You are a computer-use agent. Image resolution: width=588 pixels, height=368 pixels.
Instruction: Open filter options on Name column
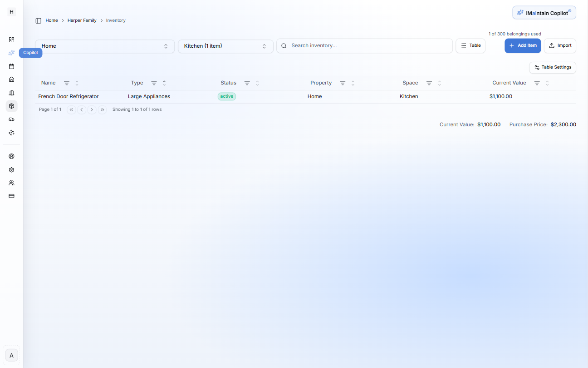click(66, 83)
